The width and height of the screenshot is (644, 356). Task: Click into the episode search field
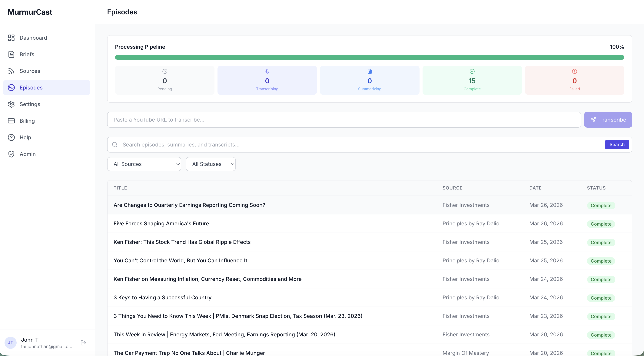click(x=360, y=145)
